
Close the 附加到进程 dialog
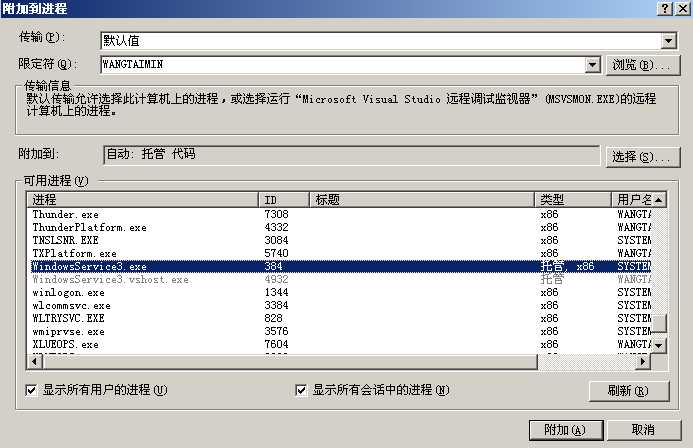click(x=682, y=8)
